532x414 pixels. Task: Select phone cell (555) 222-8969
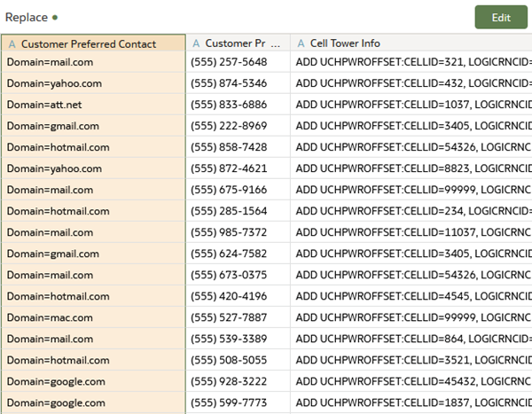tap(239, 126)
